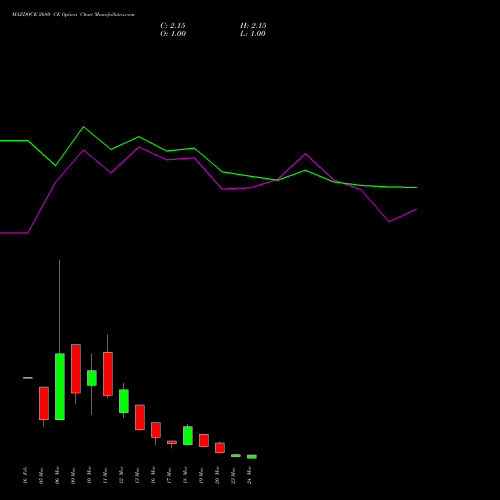Select the tall green candle for 06 Mar
Screen dimensions: 500x500
pyautogui.click(x=60, y=386)
